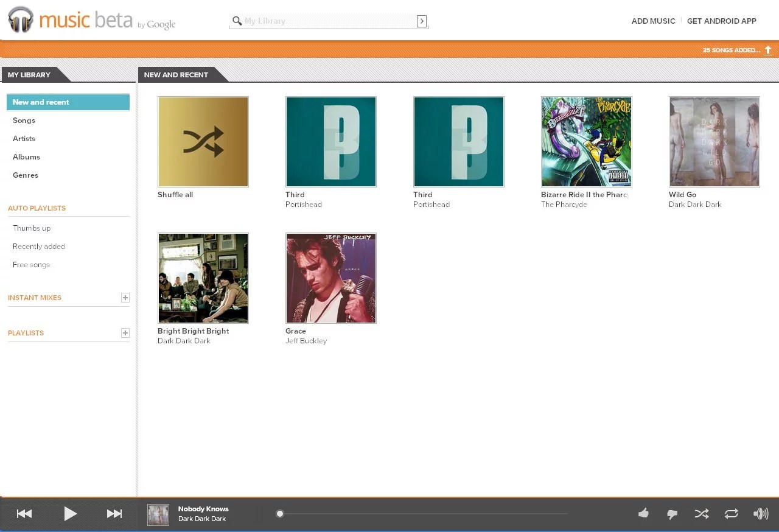The width and height of the screenshot is (779, 532).
Task: Toggle shuffle mode in player bar
Action: [702, 514]
